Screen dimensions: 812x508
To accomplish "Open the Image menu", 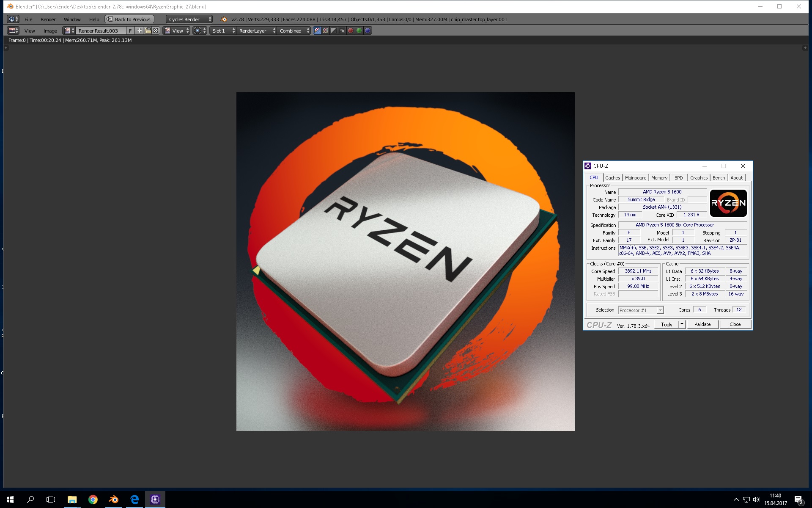I will (50, 30).
